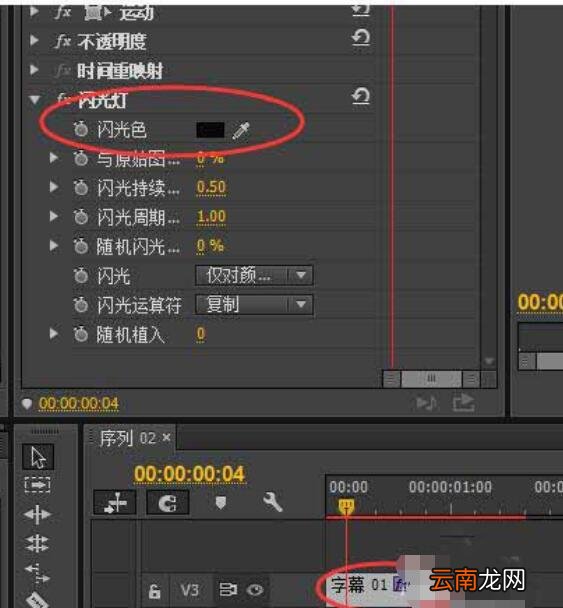Open the 闪光 mode dropdown 仅对颜…

point(254,275)
